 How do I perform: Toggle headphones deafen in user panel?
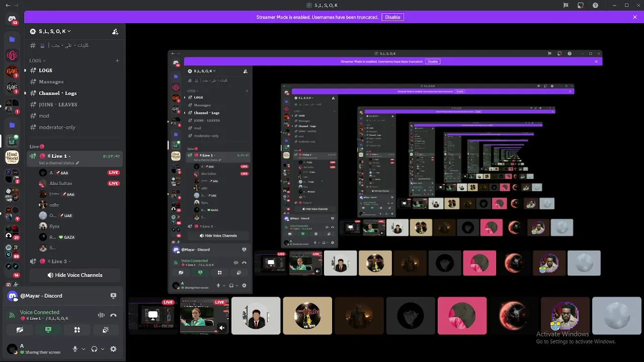[94, 349]
